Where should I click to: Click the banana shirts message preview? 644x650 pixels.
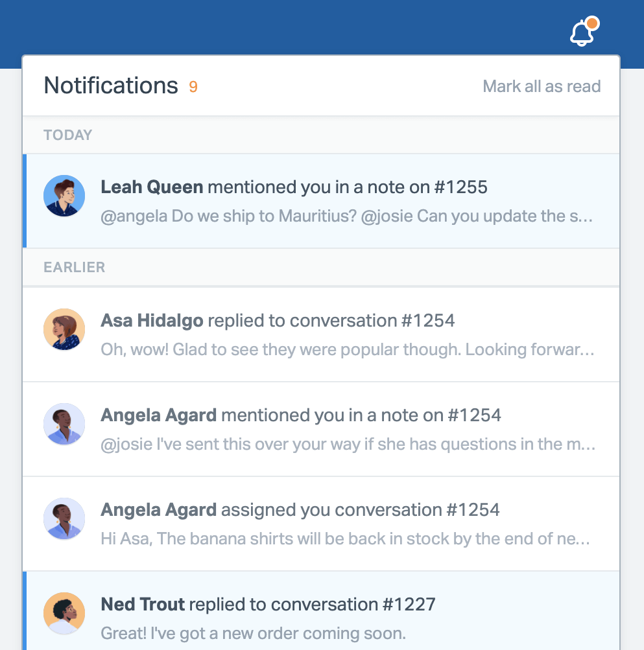345,539
